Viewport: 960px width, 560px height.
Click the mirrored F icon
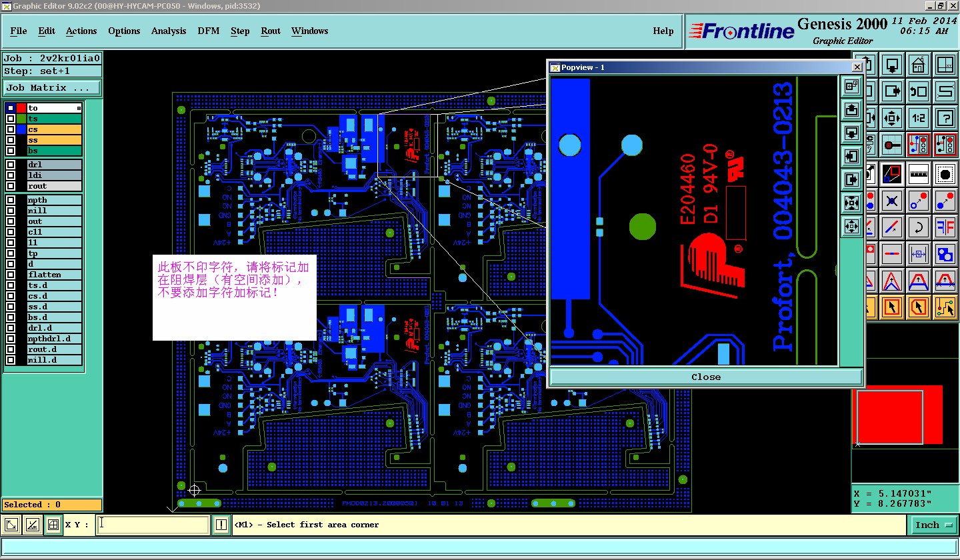click(x=946, y=227)
